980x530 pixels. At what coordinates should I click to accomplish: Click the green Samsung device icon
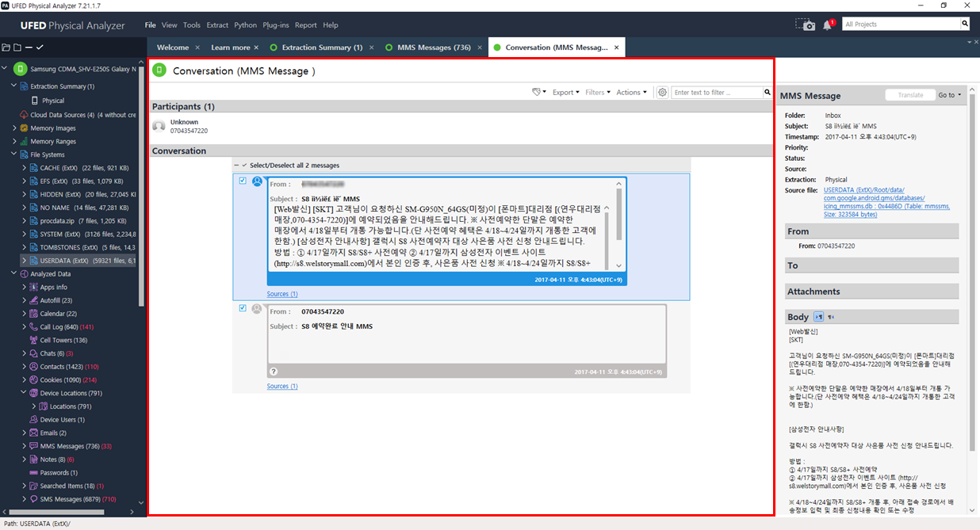pos(21,69)
